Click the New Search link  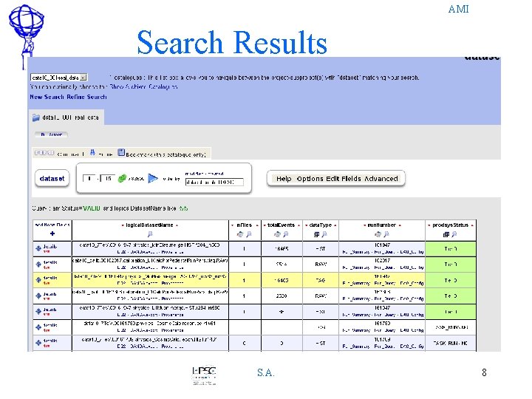coord(47,97)
